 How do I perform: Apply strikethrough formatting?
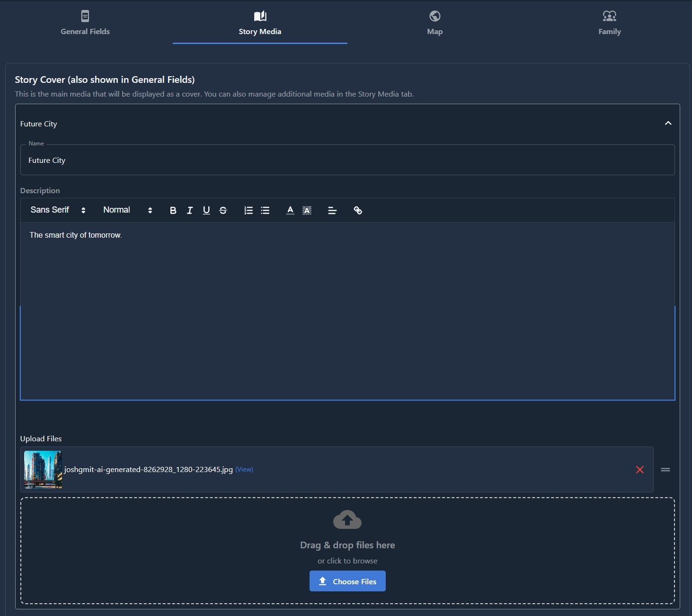(223, 211)
